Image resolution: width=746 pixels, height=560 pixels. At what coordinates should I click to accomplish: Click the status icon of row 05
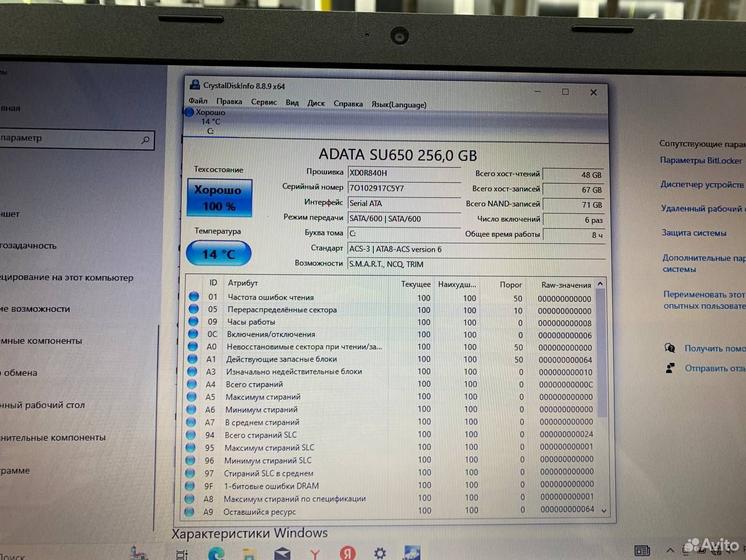193,309
